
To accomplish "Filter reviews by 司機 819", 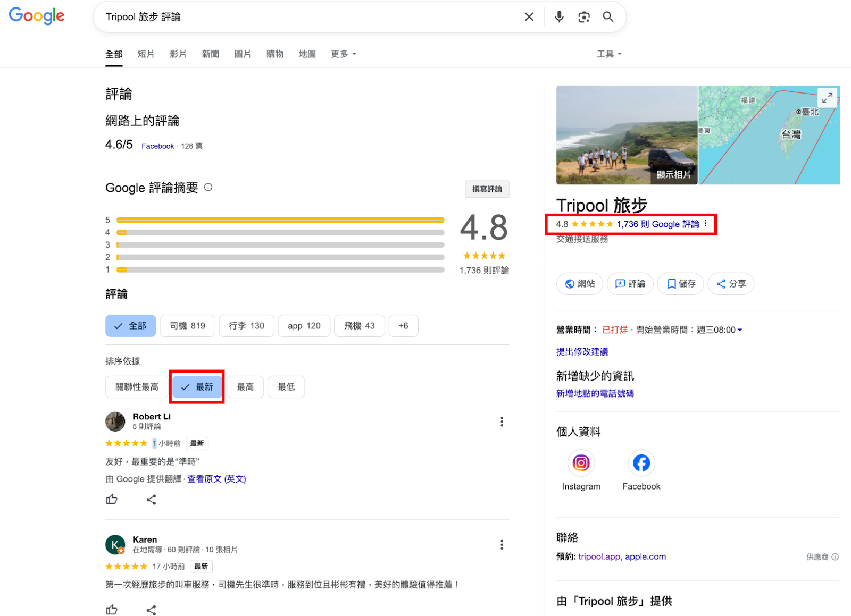I will point(188,326).
